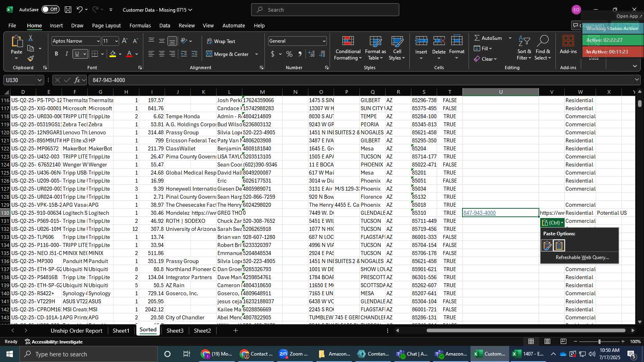Screen dimensions: 644x362
Task: Expand the Name Box dropdown
Action: (39, 80)
